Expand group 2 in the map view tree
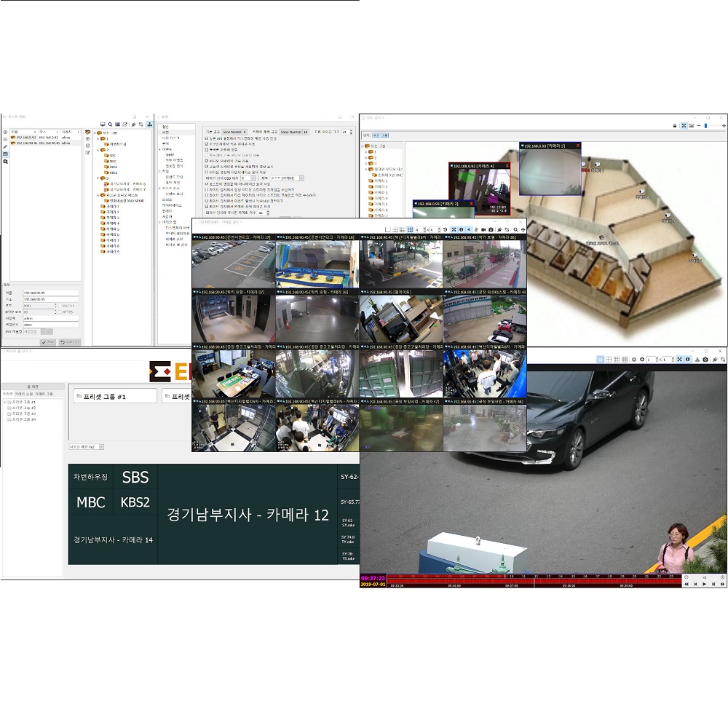The height and width of the screenshot is (728, 728). point(366,158)
